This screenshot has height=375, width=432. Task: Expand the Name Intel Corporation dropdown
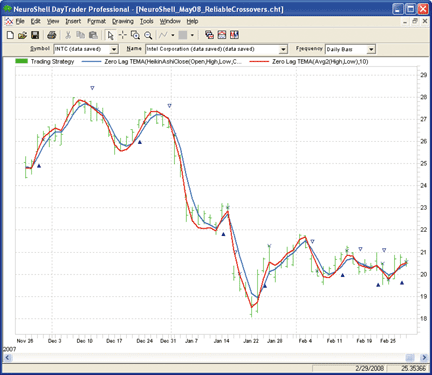tap(283, 49)
